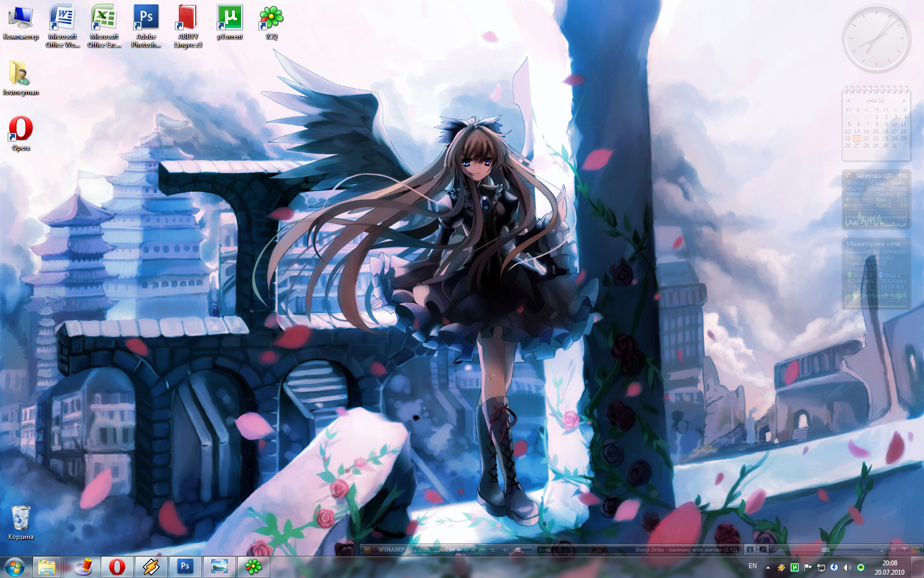This screenshot has width=924, height=578.
Task: Open the Компьютер desktop icon
Action: tap(21, 23)
